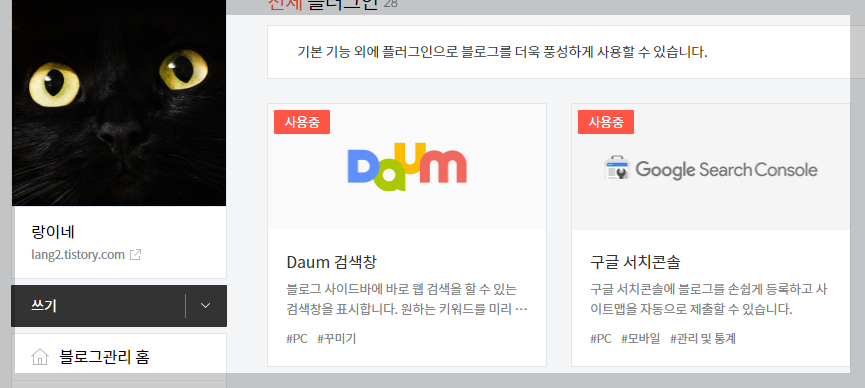This screenshot has width=865, height=388.
Task: Click the home icon beside 블로그관리 홈
Action: tap(40, 357)
